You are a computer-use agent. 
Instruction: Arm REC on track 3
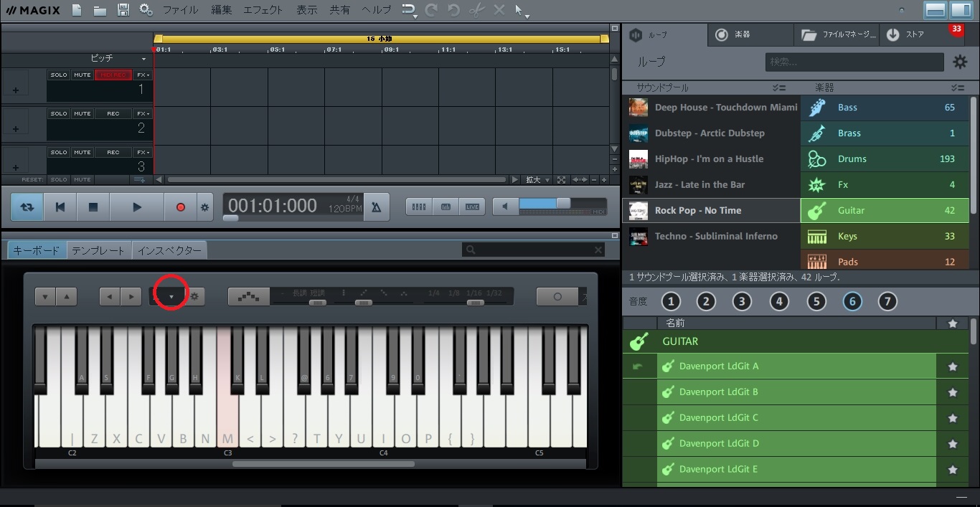click(x=113, y=152)
